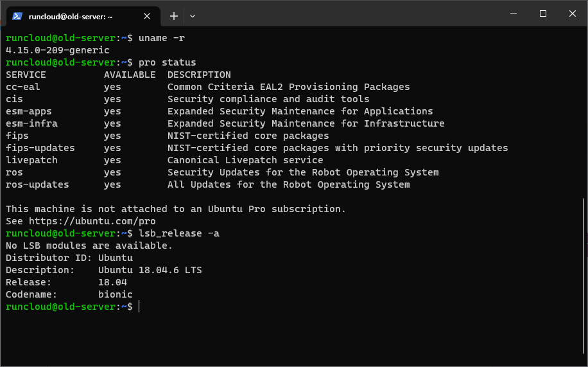Maximize the terminal window
Viewport: 588px width, 367px height.
click(x=542, y=13)
